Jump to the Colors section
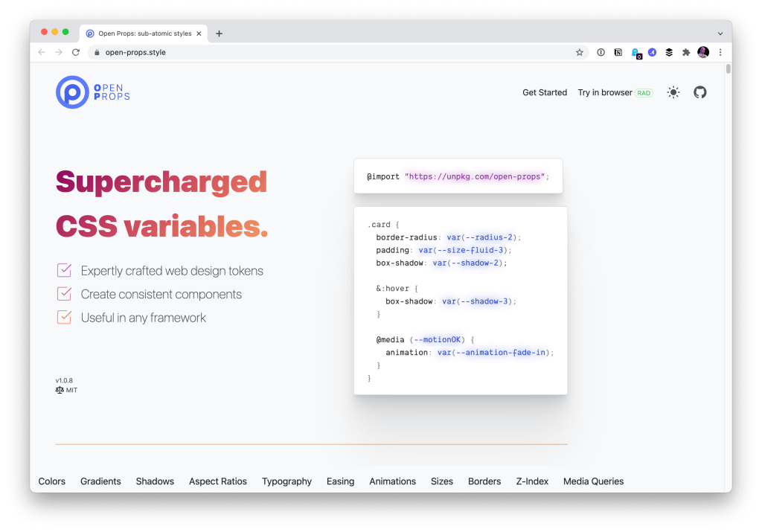 pos(52,481)
